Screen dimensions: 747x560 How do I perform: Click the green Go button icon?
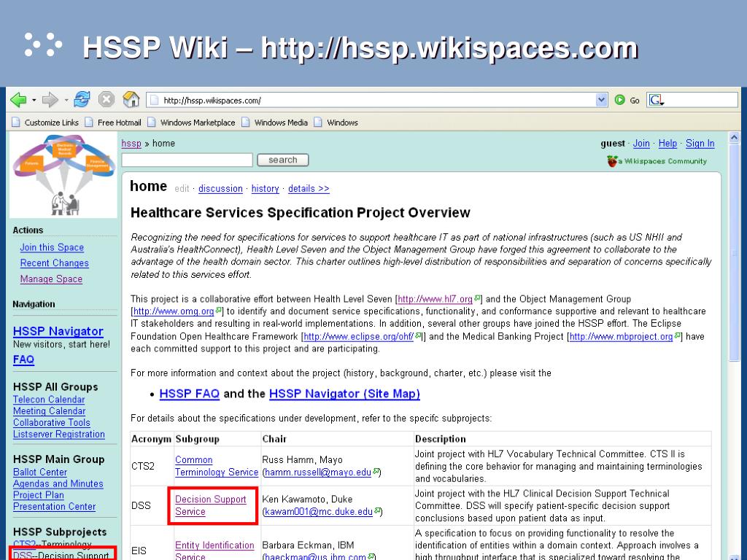point(620,100)
